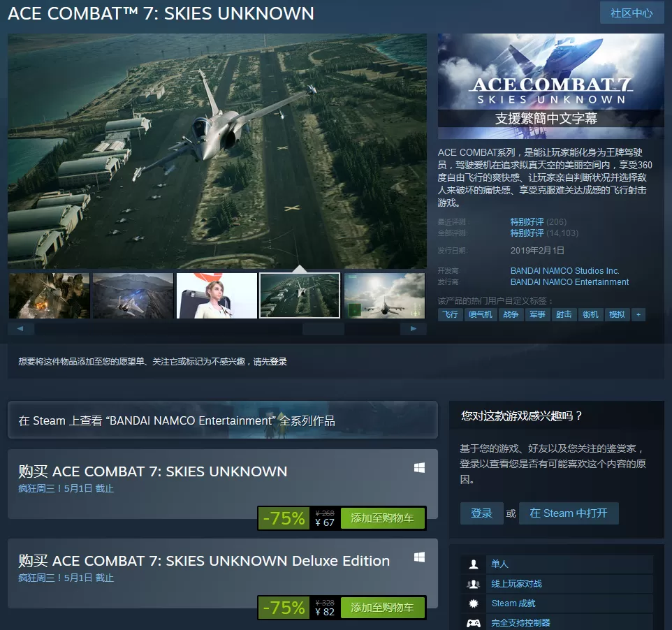Click the 街机 tag
The image size is (672, 630).
pyautogui.click(x=590, y=314)
